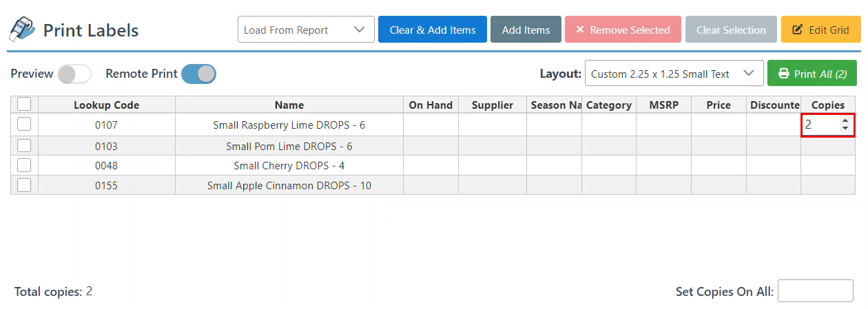Focus the Set Copies On All field

(815, 291)
